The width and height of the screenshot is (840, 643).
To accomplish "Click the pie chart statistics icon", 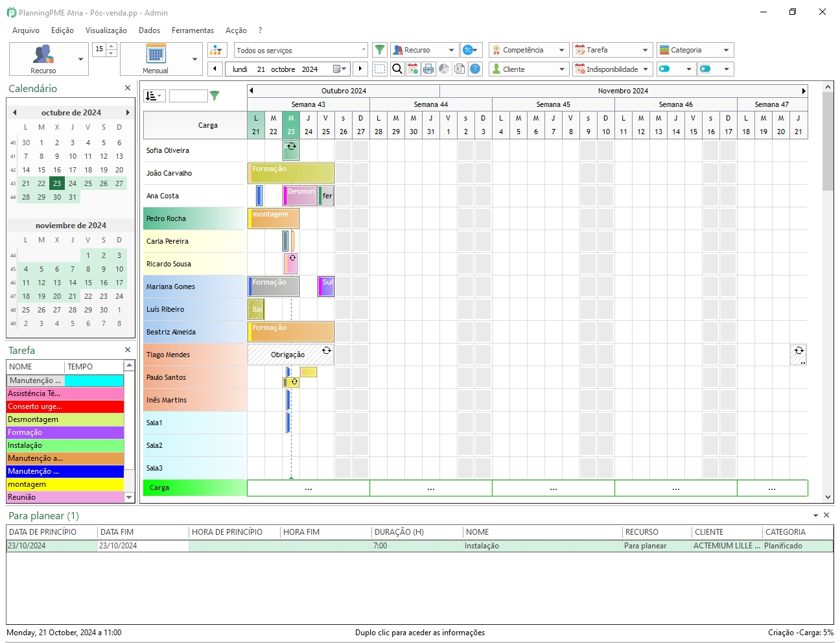I will click(444, 69).
